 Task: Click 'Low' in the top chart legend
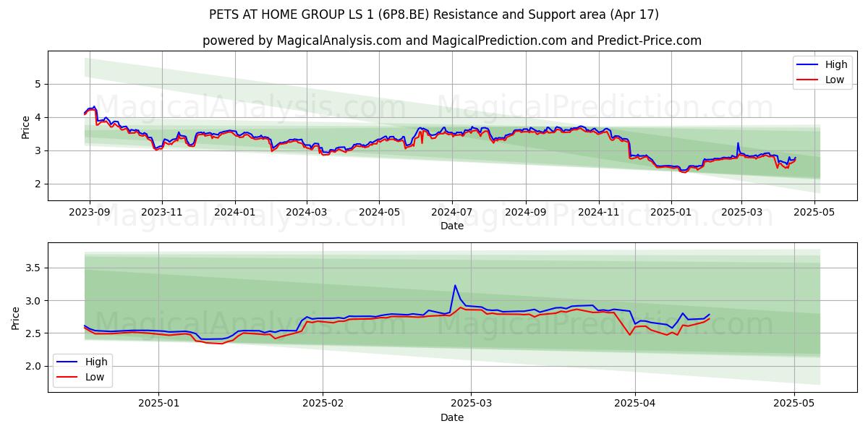click(835, 80)
